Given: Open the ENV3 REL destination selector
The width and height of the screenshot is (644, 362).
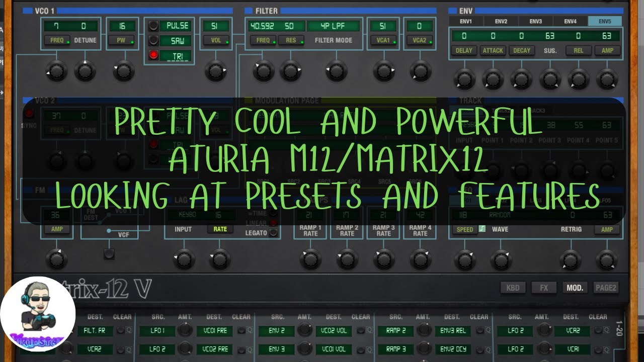Looking at the screenshot, I should tap(453, 331).
